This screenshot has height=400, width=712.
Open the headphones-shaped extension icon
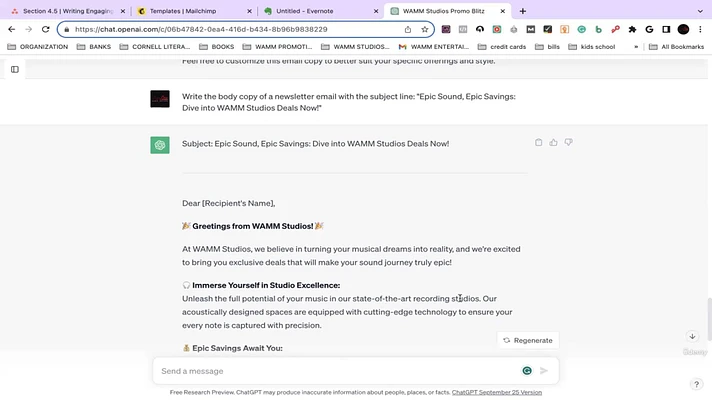coord(480,30)
